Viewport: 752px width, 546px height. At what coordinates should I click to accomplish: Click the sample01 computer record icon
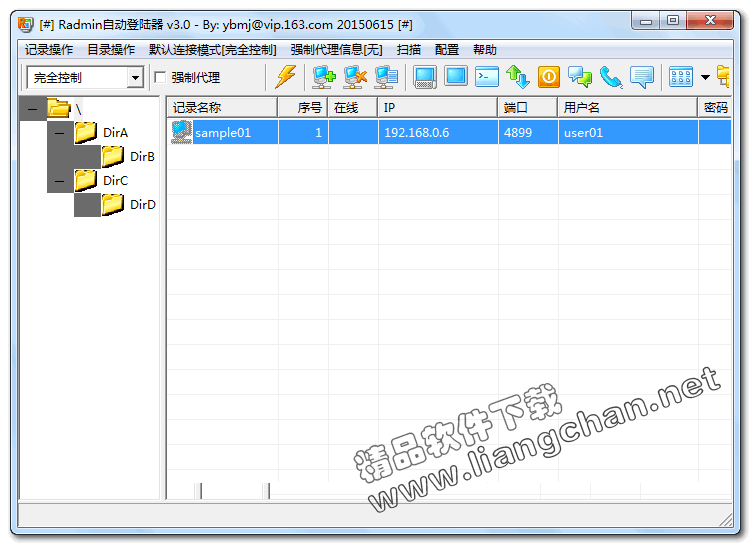pyautogui.click(x=181, y=132)
